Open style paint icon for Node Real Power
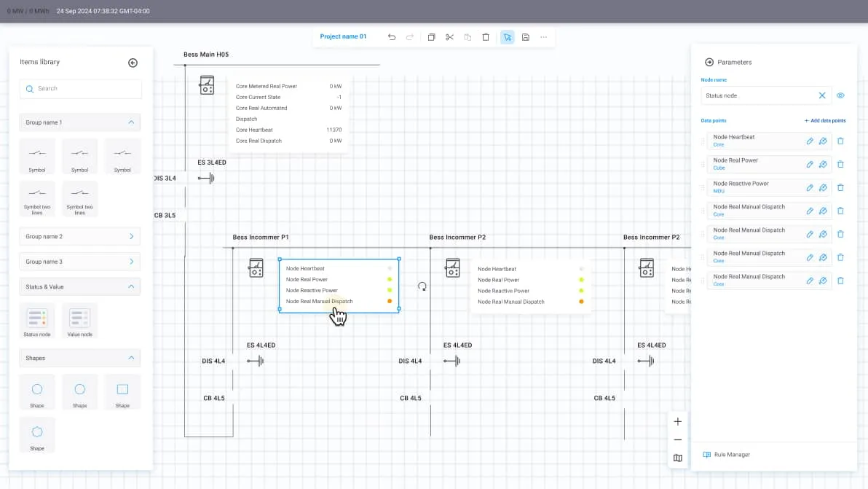 pyautogui.click(x=823, y=165)
